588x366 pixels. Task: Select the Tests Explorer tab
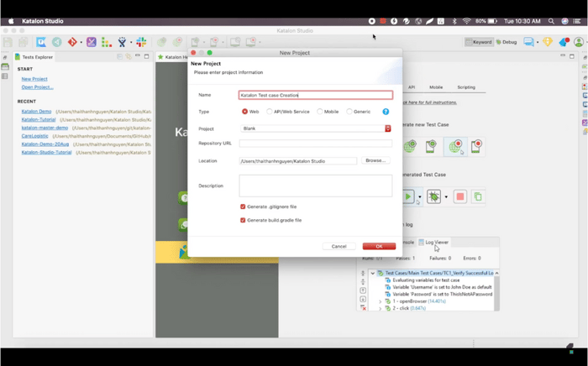click(x=34, y=57)
